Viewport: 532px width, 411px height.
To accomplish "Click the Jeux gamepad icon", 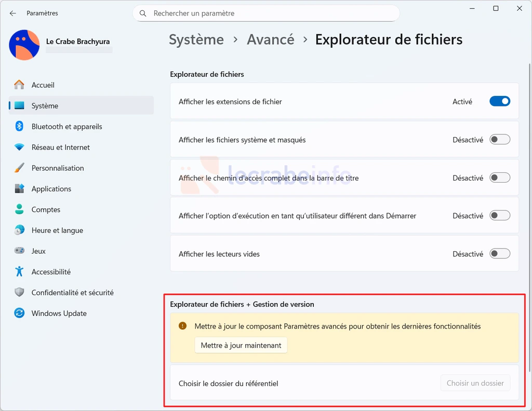I will pyautogui.click(x=19, y=251).
